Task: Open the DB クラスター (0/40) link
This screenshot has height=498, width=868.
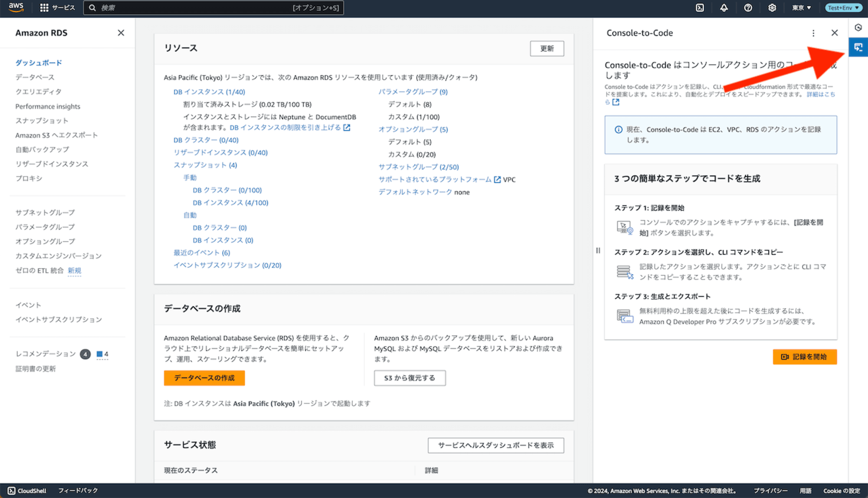Action: (x=206, y=140)
